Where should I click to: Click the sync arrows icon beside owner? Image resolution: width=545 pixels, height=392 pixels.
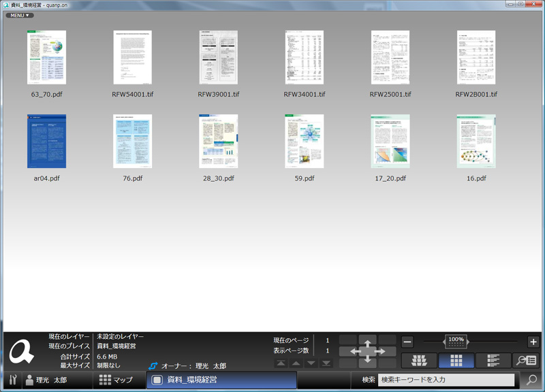[153, 366]
